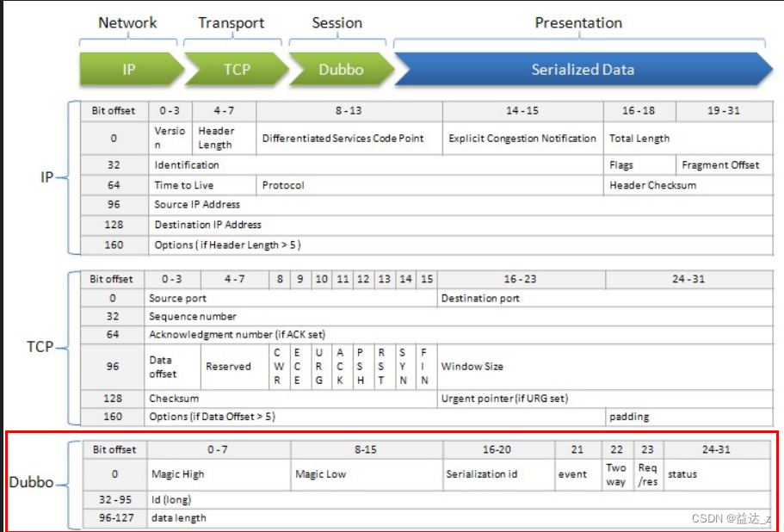Click the "Data offset" cell
Viewport: 784px width, 532px height.
pyautogui.click(x=172, y=367)
